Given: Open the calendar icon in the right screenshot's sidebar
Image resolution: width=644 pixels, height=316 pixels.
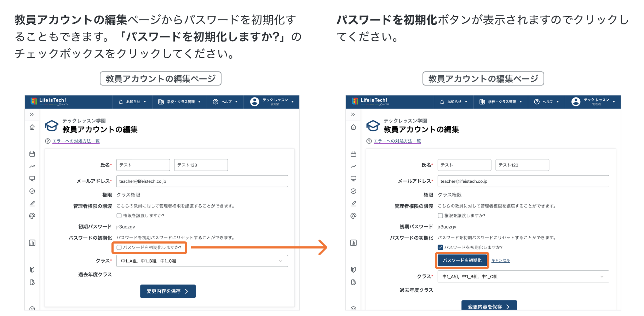Looking at the screenshot, I should [353, 154].
